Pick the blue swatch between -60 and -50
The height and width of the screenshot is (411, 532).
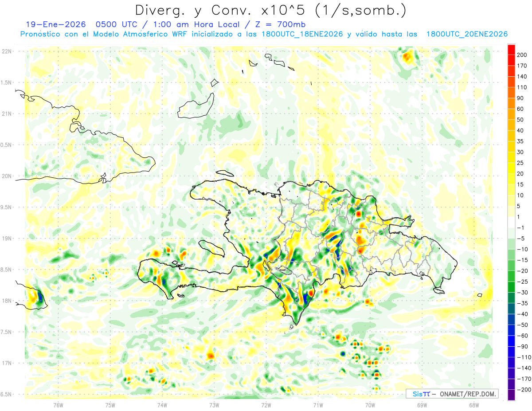511,330
